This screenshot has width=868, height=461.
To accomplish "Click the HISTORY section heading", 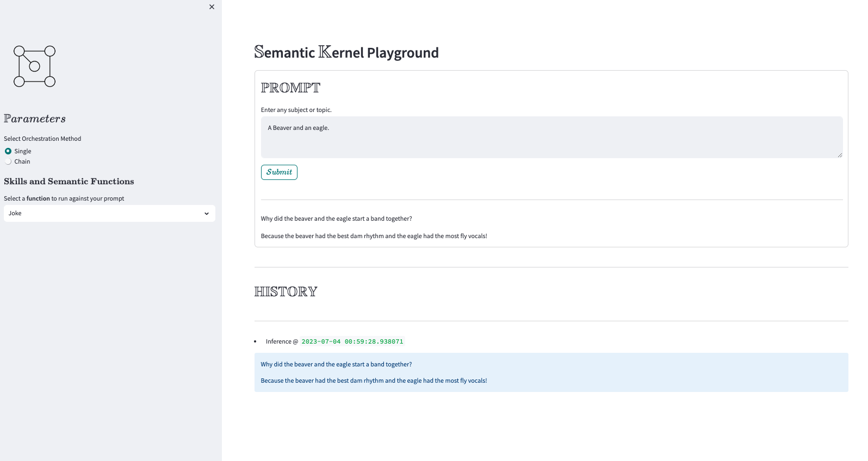I will coord(286,291).
